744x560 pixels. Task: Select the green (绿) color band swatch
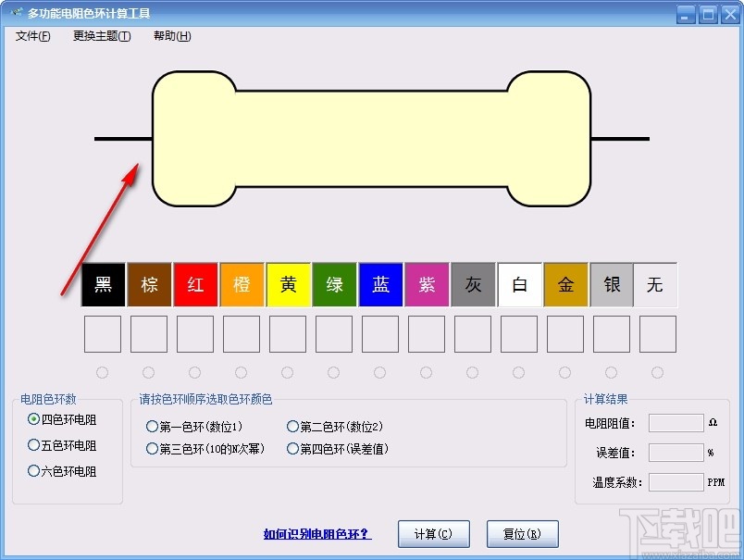334,285
